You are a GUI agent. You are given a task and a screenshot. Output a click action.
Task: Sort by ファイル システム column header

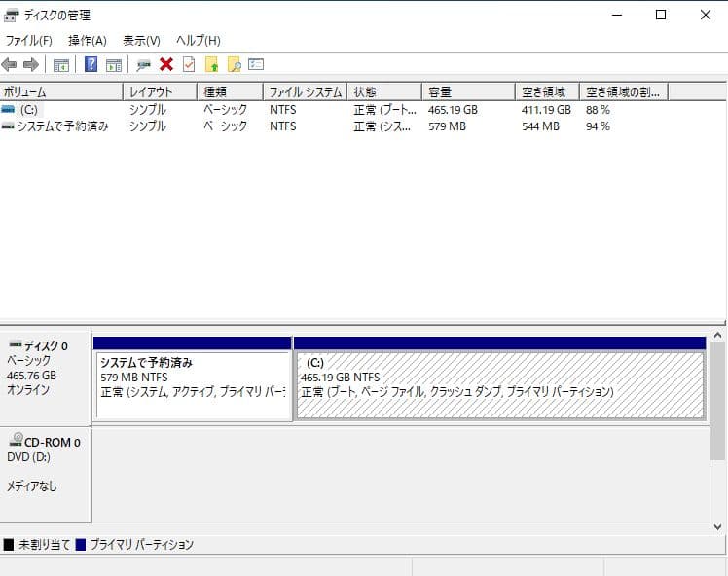[305, 91]
